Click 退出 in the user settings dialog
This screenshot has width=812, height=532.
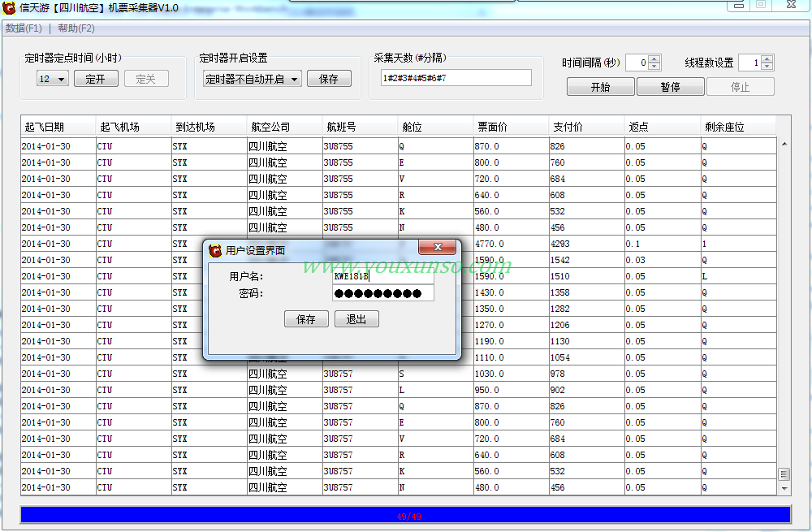pos(356,319)
